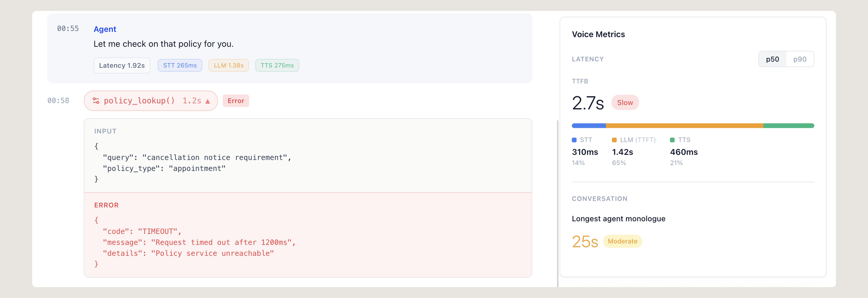The image size is (868, 298).
Task: Click the Moderate badge for agent monologue
Action: pyautogui.click(x=622, y=241)
